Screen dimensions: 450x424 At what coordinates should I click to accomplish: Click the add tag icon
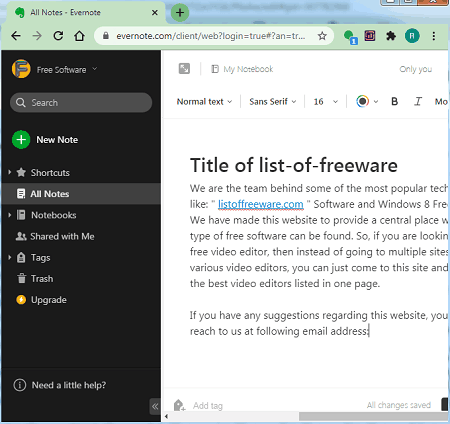[x=179, y=405]
